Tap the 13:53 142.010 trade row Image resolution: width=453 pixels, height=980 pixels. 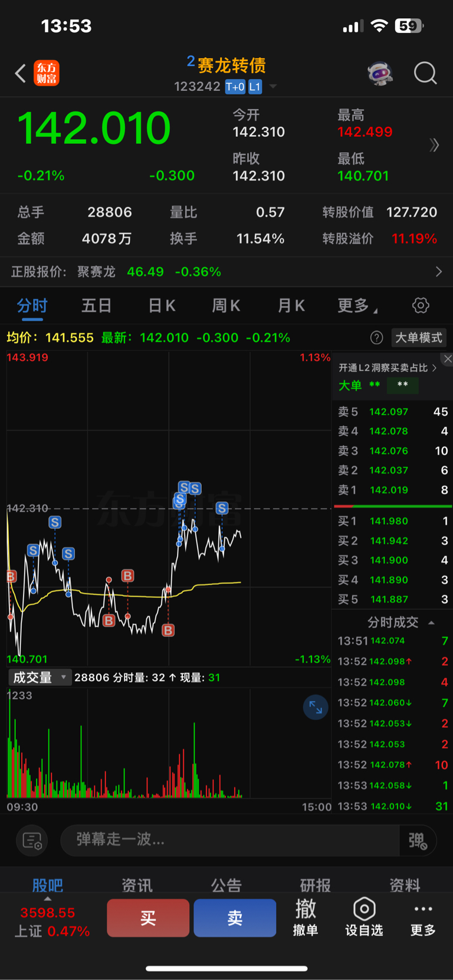(393, 806)
